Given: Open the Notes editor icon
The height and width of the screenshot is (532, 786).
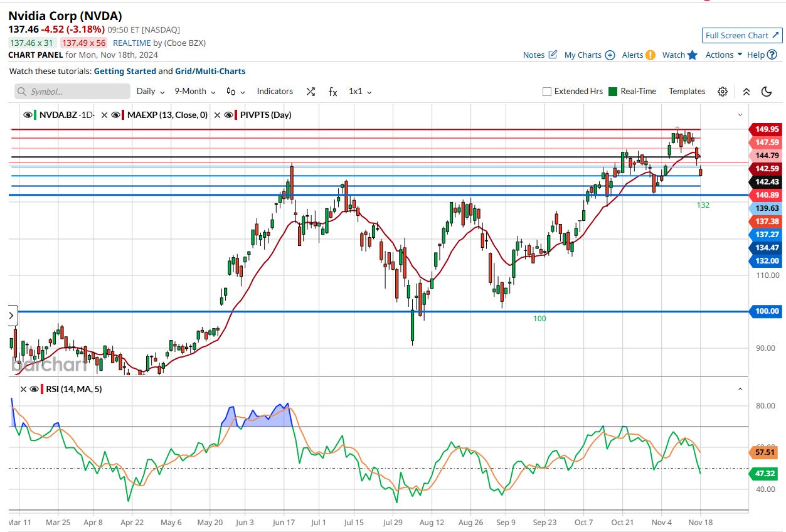Looking at the screenshot, I should coord(553,55).
